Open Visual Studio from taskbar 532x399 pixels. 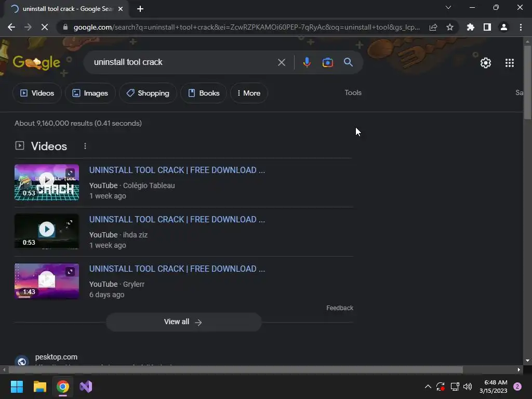click(86, 387)
